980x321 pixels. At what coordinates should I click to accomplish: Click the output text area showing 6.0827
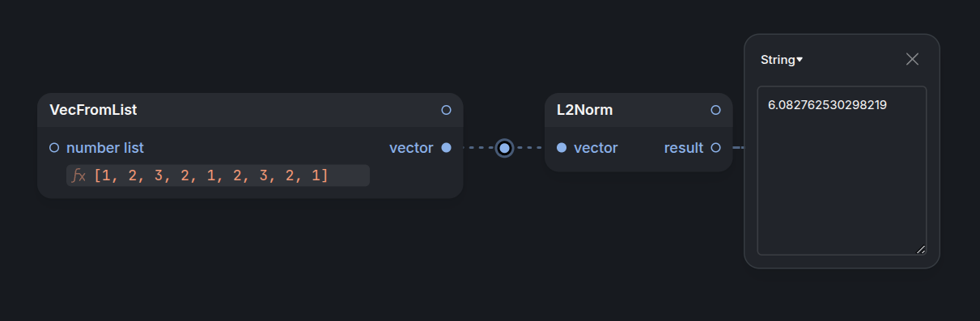click(x=842, y=171)
